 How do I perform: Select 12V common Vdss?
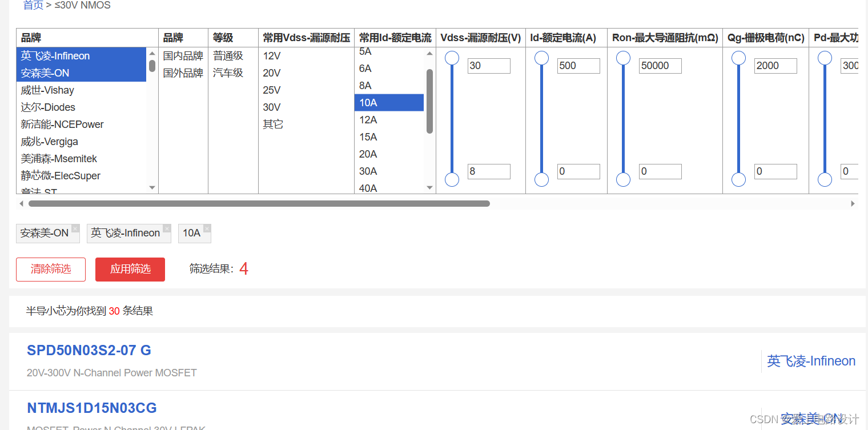[x=306, y=56]
